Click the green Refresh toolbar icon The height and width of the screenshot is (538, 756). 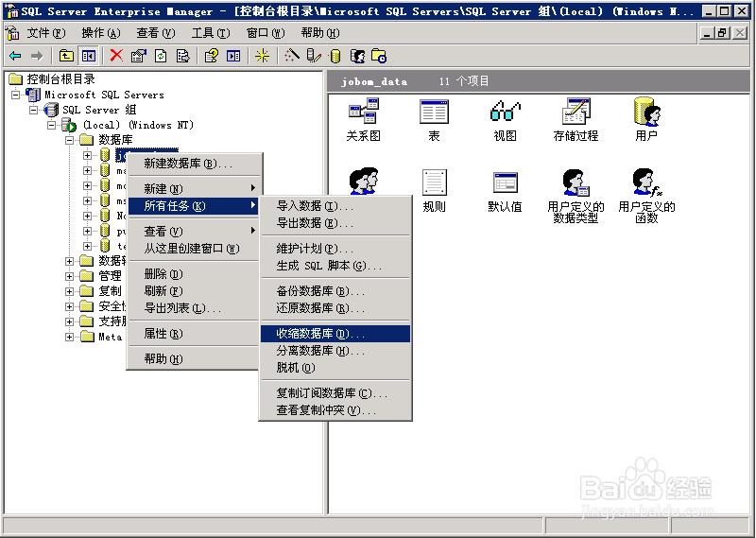[x=161, y=56]
